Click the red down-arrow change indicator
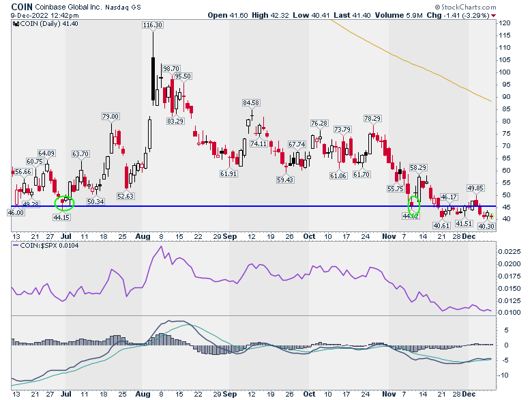Screen dimensions: 532x400 pos(493,16)
